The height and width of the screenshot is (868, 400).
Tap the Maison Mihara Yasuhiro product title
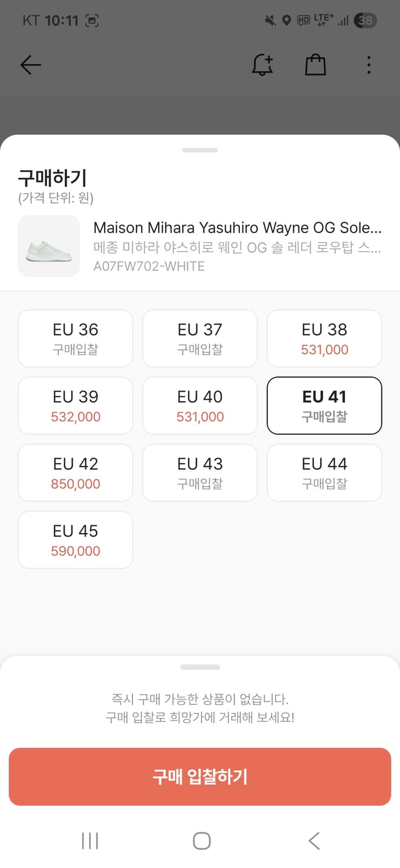click(238, 227)
